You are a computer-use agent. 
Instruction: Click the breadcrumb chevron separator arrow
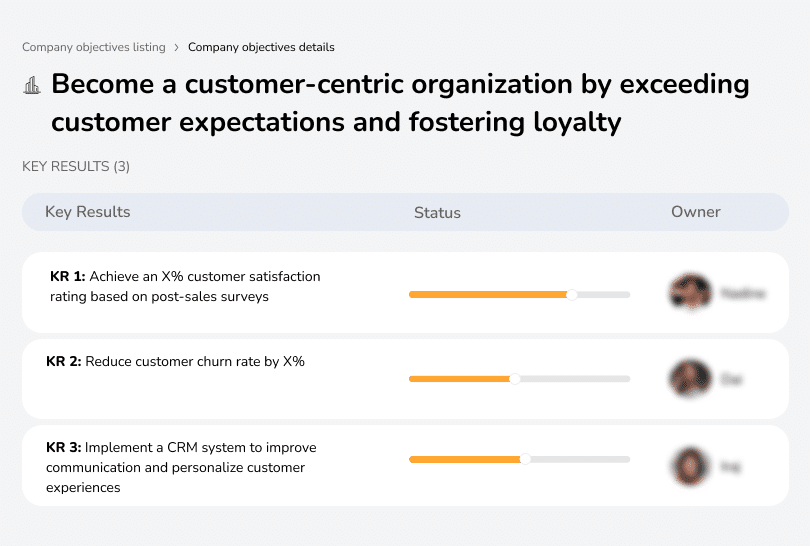(177, 47)
